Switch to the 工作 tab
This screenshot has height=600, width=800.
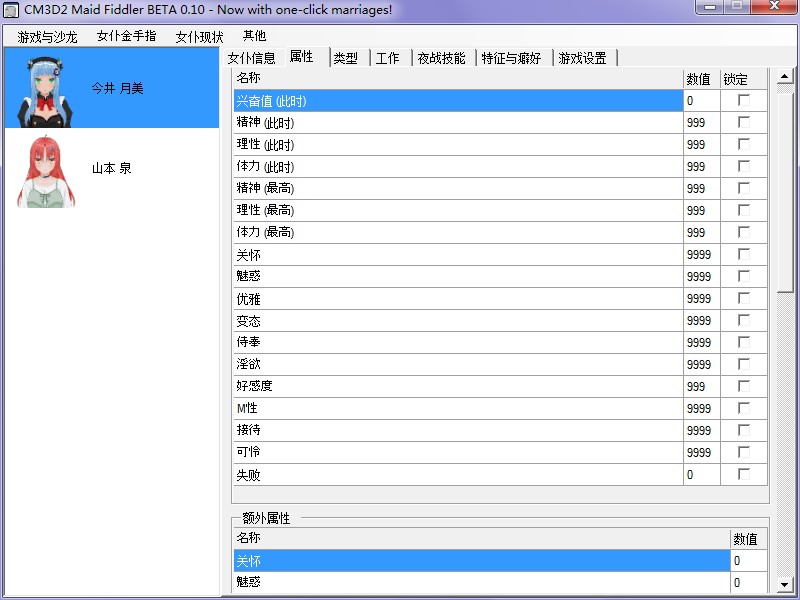click(388, 58)
